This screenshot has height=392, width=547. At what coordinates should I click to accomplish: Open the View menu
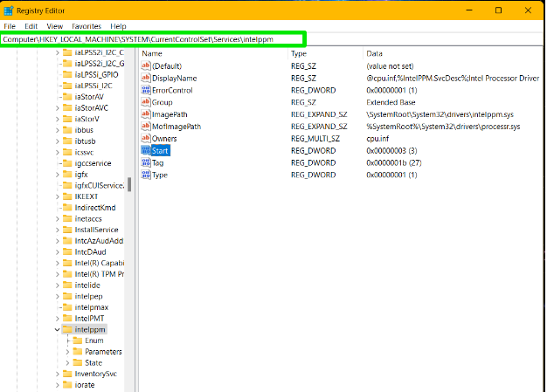pos(55,26)
